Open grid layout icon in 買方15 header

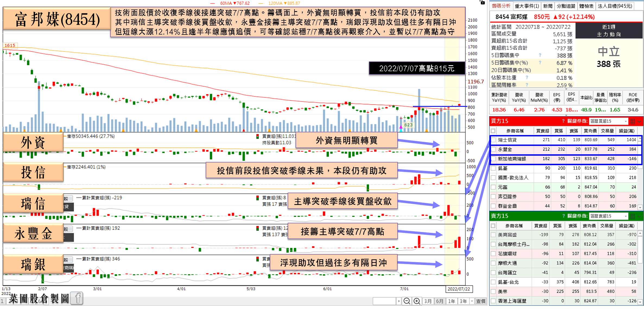(x=633, y=121)
